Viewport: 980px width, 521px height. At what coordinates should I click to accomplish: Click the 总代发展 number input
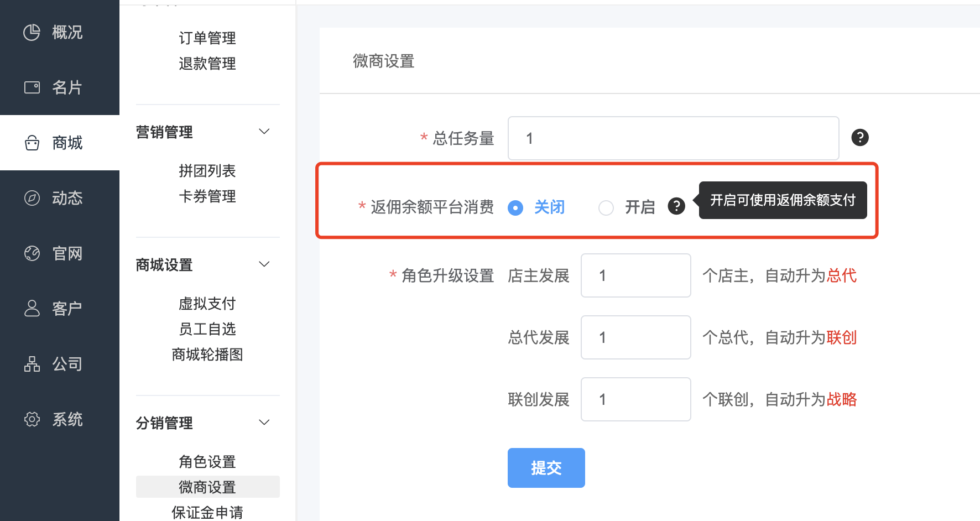(636, 337)
